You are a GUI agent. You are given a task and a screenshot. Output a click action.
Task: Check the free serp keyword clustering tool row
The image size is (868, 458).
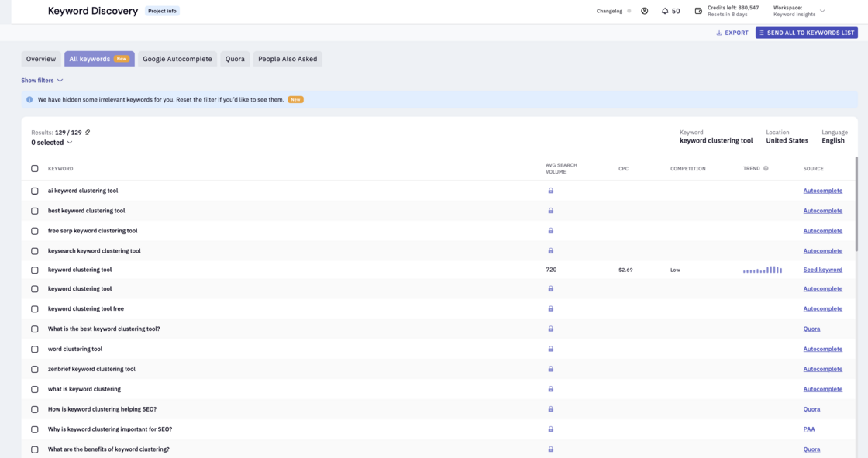click(x=35, y=231)
